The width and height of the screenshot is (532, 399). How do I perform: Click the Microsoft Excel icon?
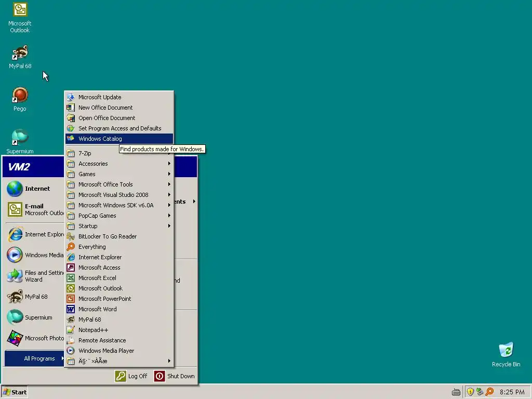(71, 278)
